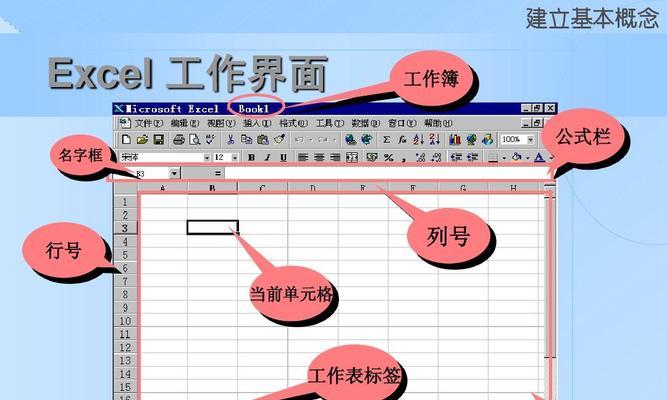Open the 插入 menu

click(257, 123)
